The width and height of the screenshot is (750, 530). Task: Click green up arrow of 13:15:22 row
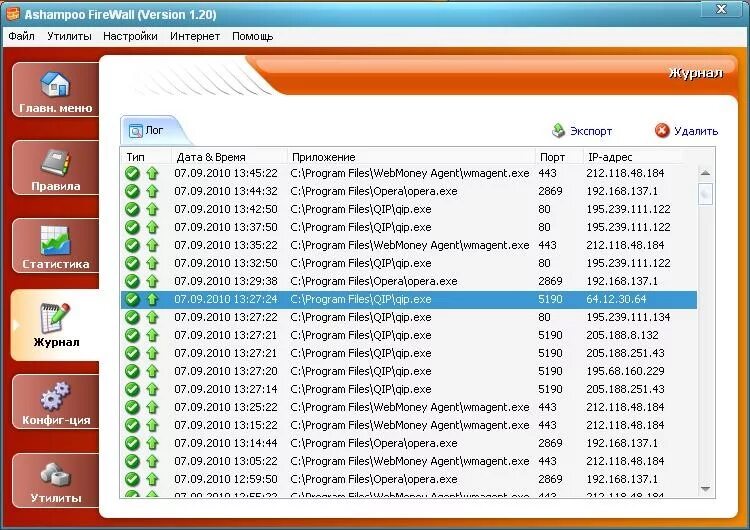(x=152, y=425)
